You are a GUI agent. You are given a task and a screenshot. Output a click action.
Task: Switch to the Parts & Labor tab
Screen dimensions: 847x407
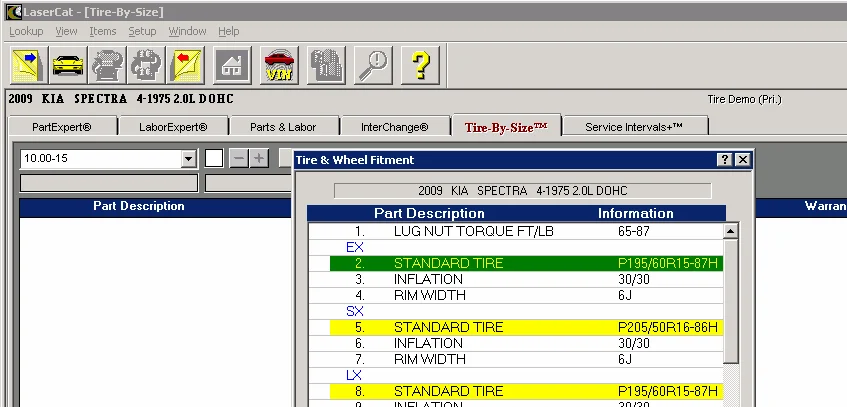click(x=283, y=127)
